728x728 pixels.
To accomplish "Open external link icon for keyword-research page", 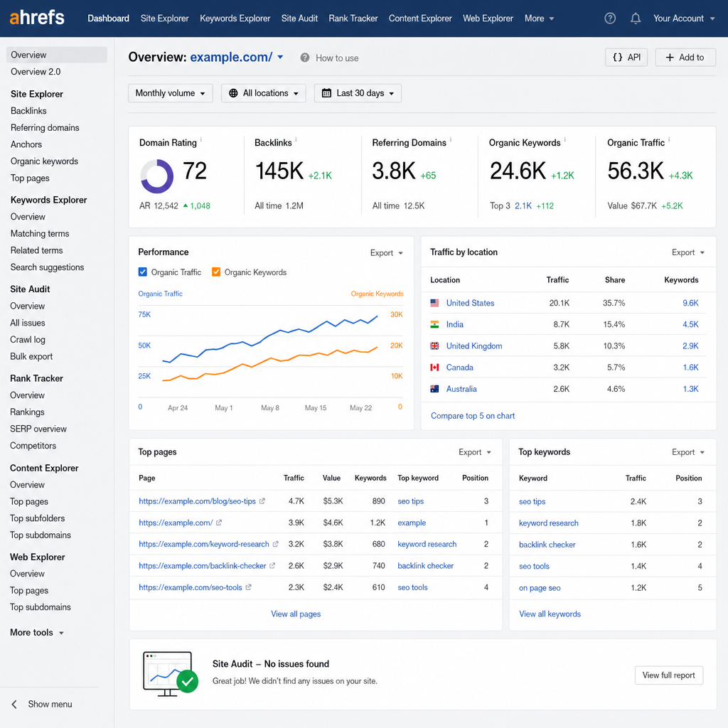I will (275, 544).
